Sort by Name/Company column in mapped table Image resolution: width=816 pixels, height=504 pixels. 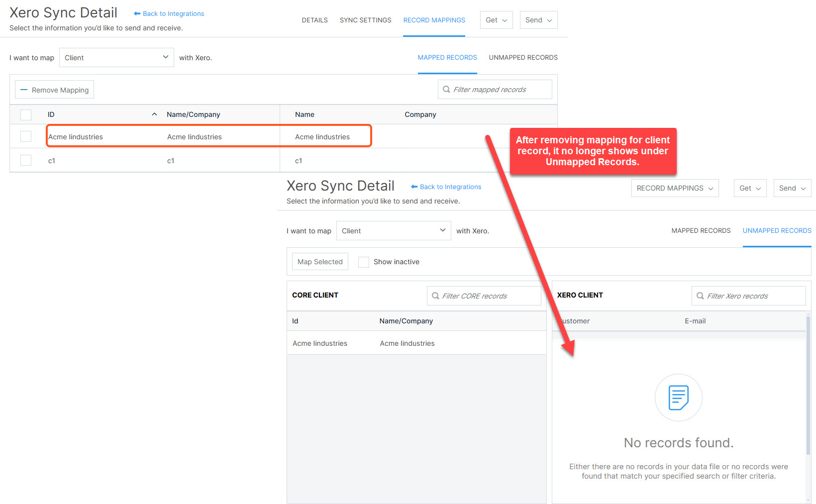[194, 114]
